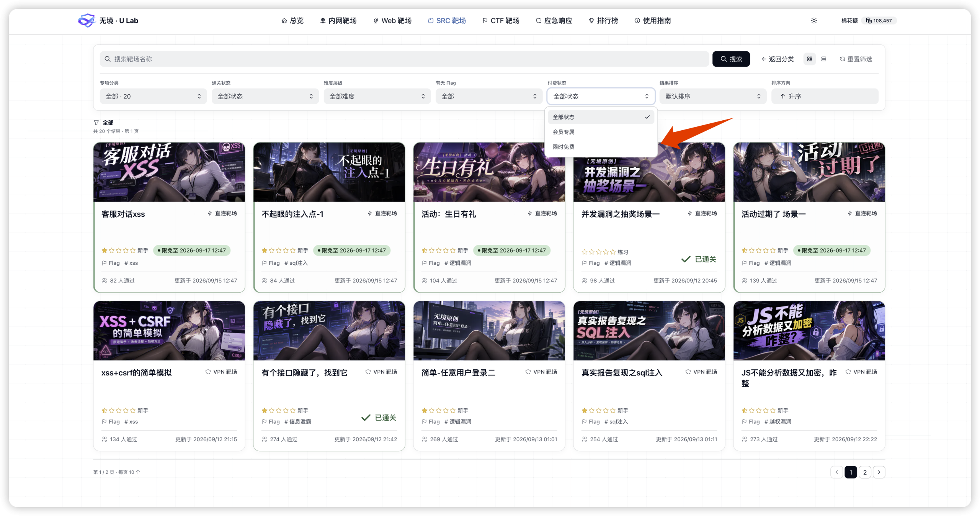Click 已通关 checkmark on 并发漏洞之抽奖场景一 card
Image resolution: width=980 pixels, height=516 pixels.
pos(686,259)
